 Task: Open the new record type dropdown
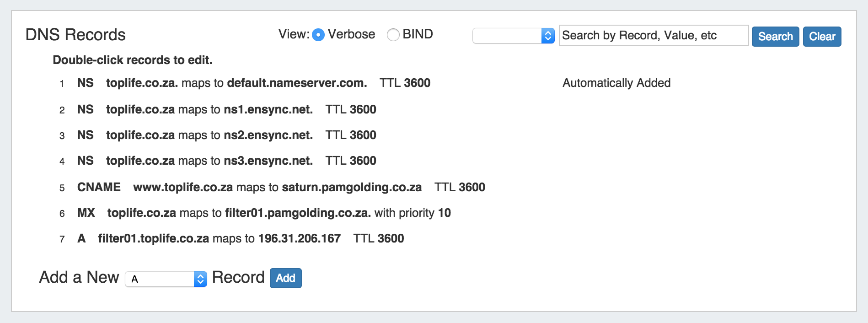pos(166,279)
